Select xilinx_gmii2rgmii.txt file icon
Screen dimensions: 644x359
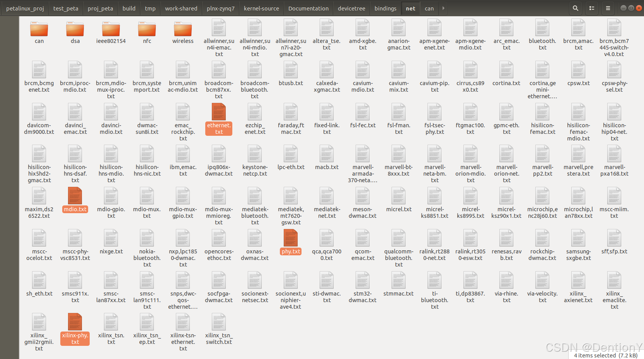pos(39,322)
